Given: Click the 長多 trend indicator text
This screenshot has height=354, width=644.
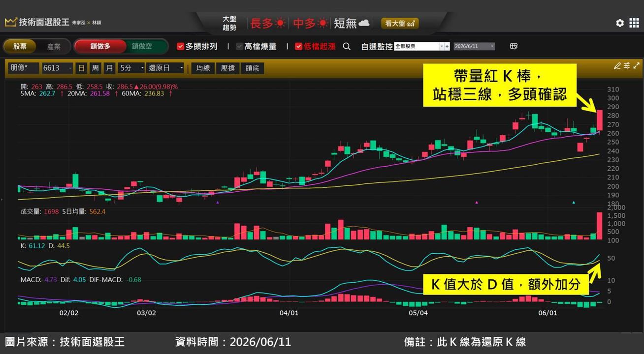Looking at the screenshot, I should coord(262,23).
